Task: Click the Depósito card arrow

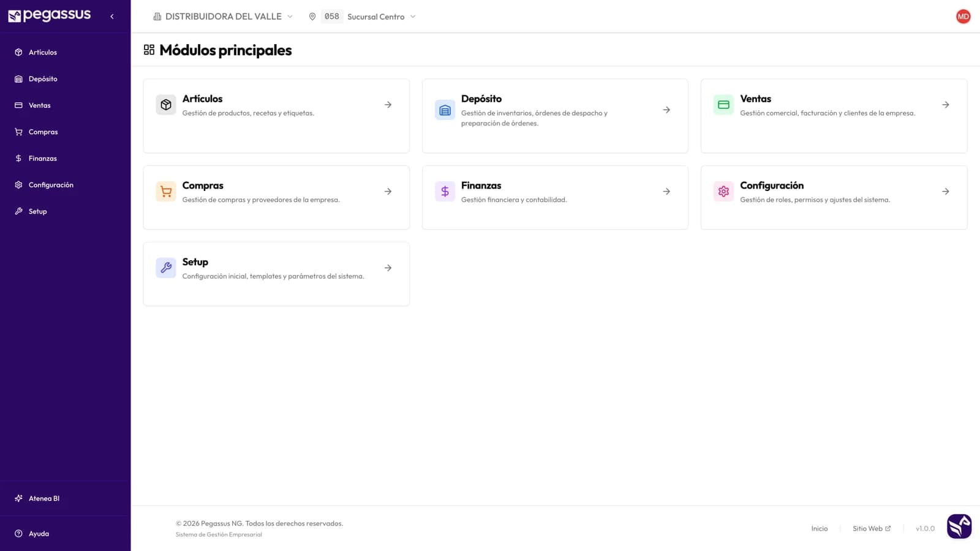Action: (666, 110)
